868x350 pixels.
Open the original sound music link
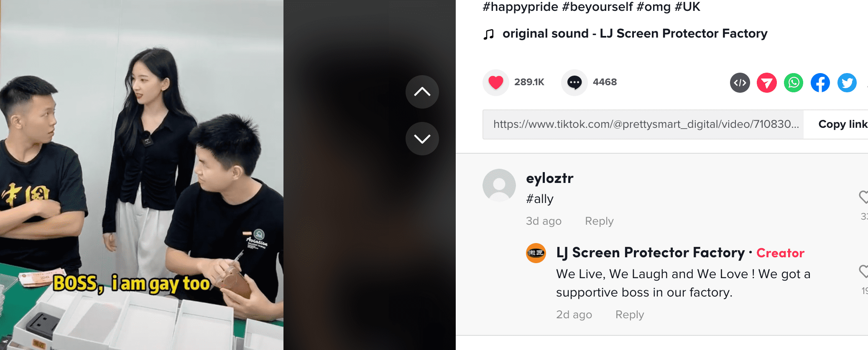[634, 33]
